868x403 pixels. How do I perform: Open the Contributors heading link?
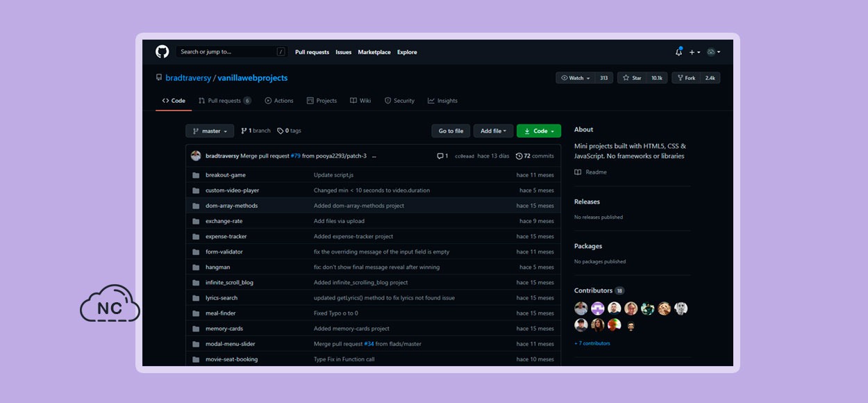coord(599,290)
